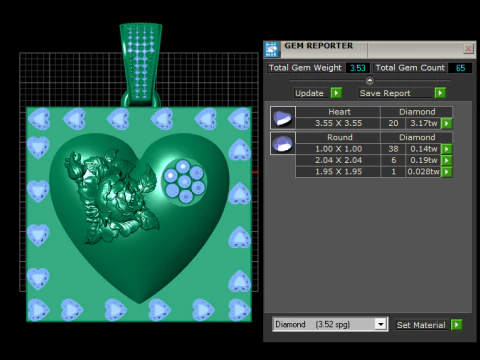Screen dimensions: 480x360
Task: Collapse the panel with the circular arrow handle
Action: tap(369, 80)
